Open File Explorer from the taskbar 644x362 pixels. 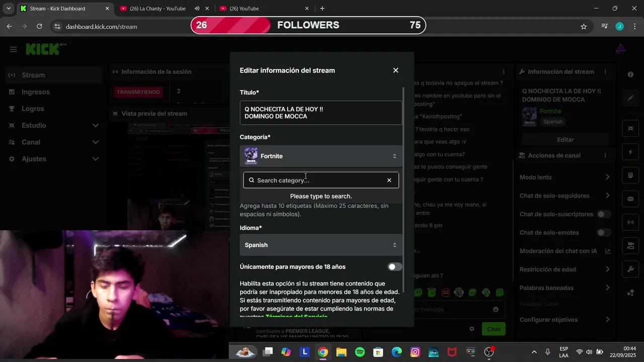point(341,352)
